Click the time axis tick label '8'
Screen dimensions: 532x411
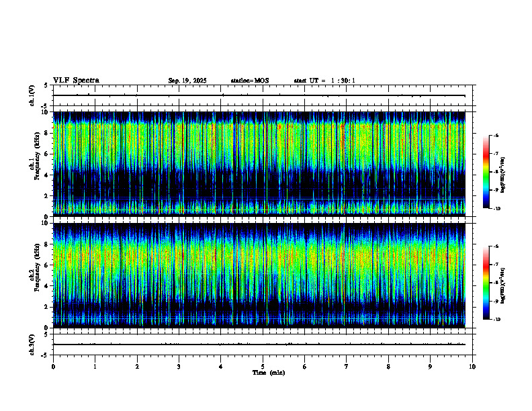(x=388, y=367)
